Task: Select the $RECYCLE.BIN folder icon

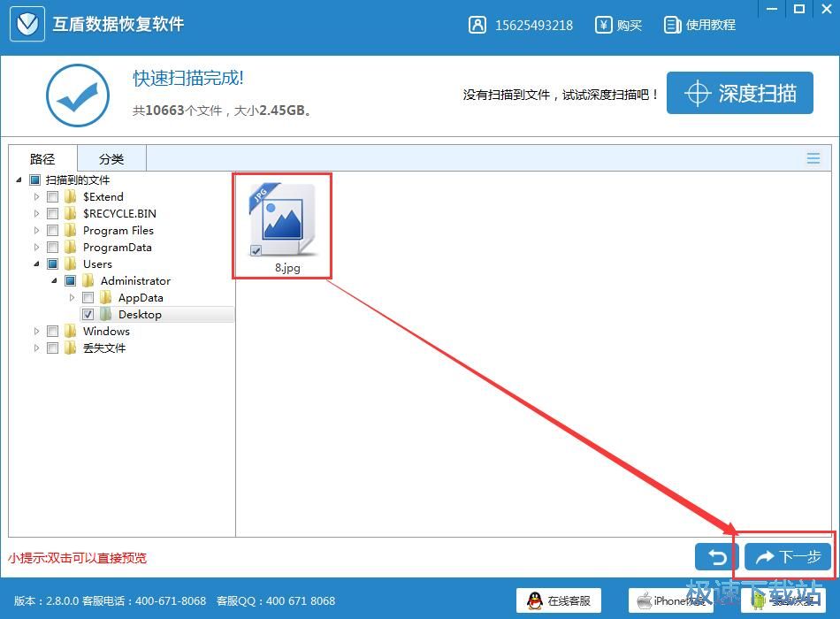Action: 70,213
